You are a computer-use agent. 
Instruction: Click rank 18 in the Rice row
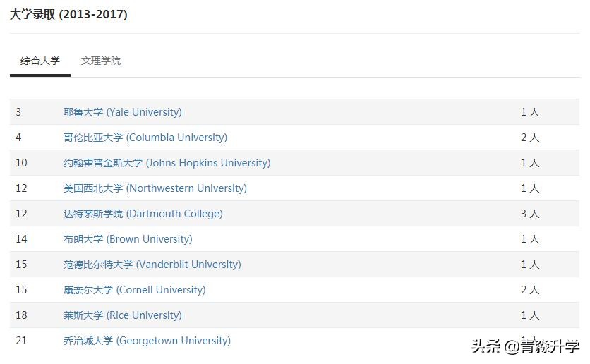[21, 315]
